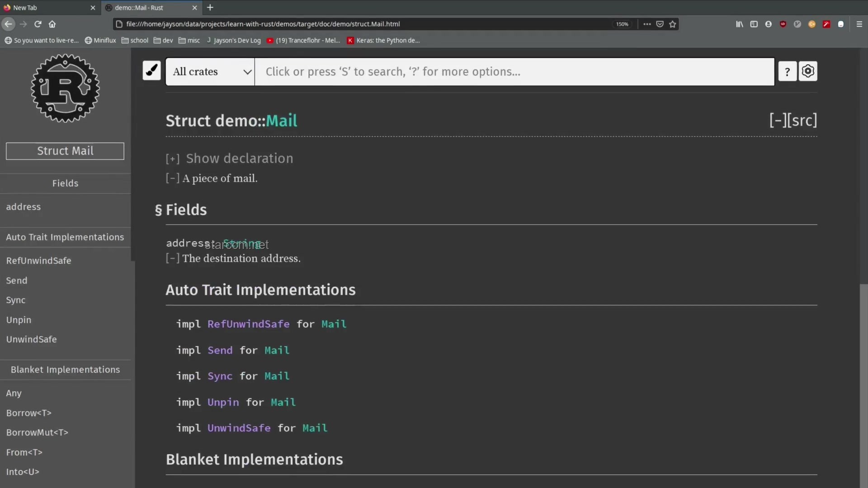
Task: Navigate back with the back arrow
Action: pos(8,24)
